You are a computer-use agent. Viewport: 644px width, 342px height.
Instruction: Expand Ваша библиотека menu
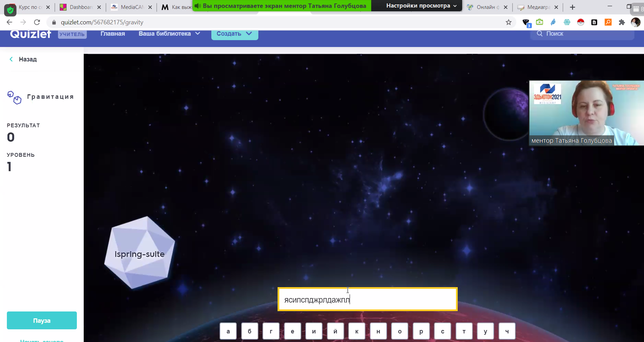click(169, 34)
